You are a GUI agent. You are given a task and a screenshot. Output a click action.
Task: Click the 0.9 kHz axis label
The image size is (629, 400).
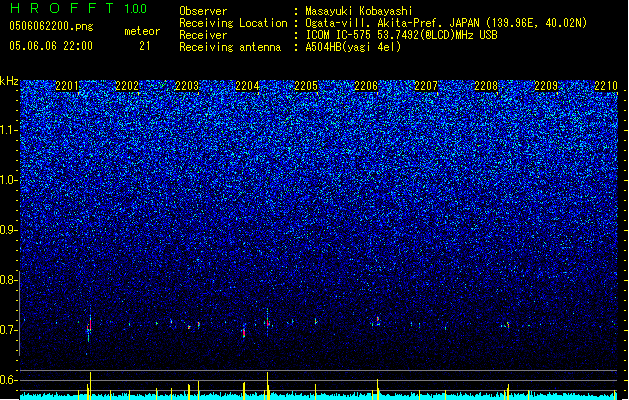(x=9, y=230)
